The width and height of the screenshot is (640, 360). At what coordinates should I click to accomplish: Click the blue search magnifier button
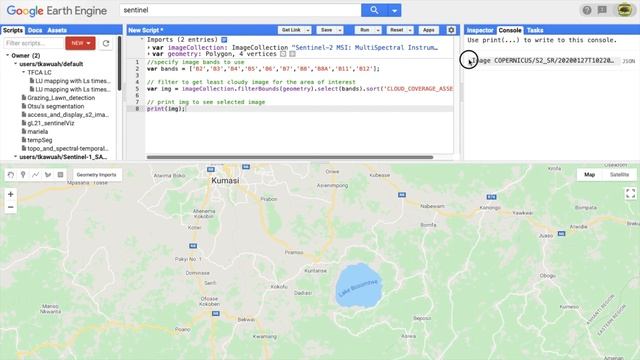(x=374, y=10)
